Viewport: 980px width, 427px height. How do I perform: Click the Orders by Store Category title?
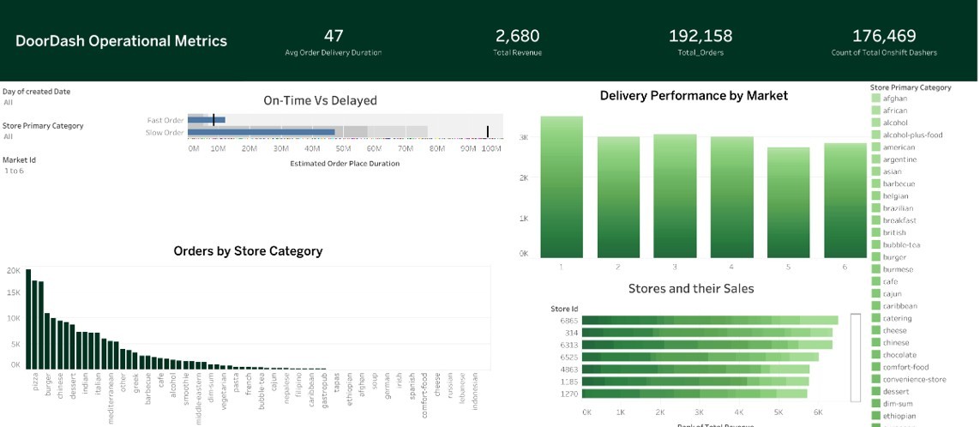248,251
